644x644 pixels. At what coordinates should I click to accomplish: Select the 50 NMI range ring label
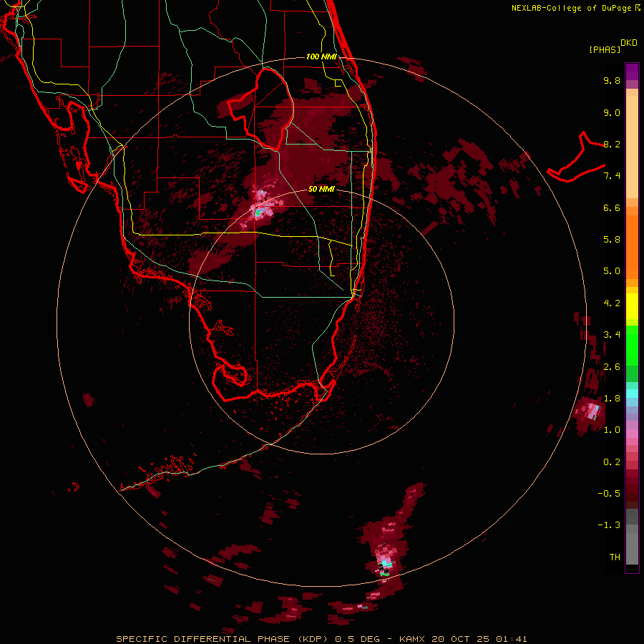(321, 189)
